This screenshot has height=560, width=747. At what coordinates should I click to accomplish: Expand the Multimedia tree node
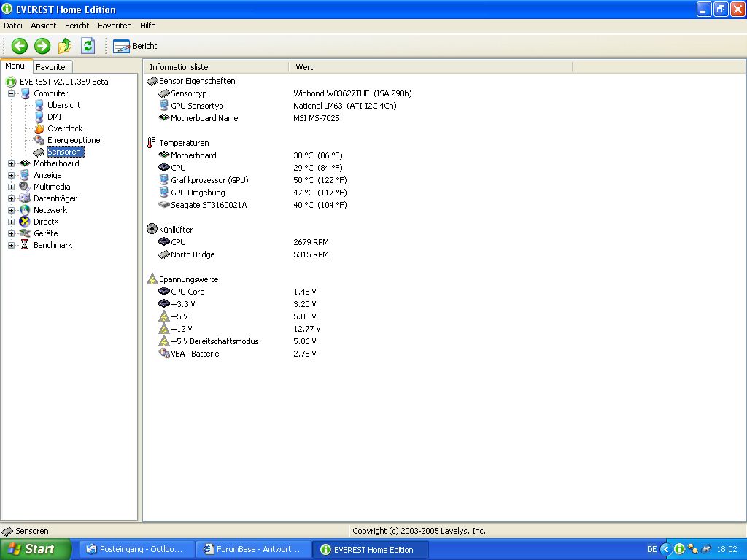(x=12, y=187)
